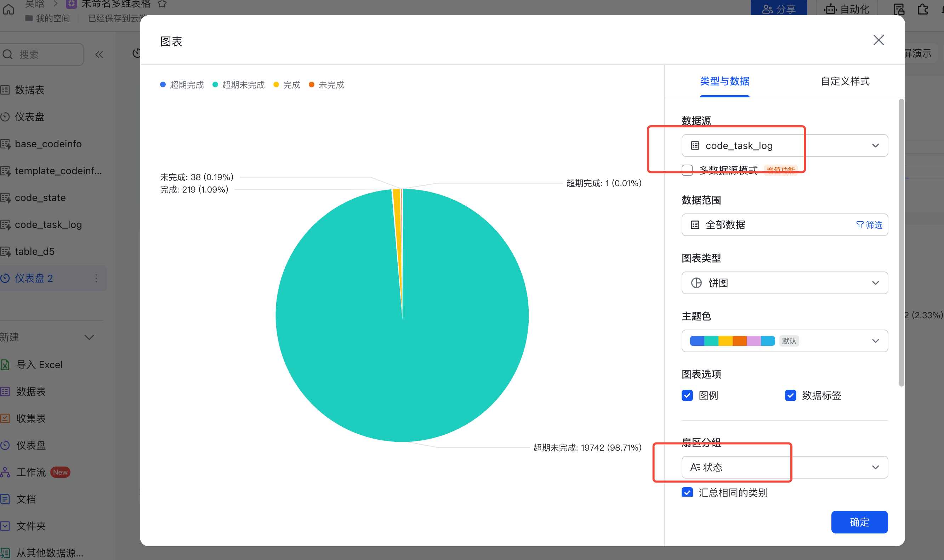
Task: Select 类型与数据 tab
Action: point(724,81)
